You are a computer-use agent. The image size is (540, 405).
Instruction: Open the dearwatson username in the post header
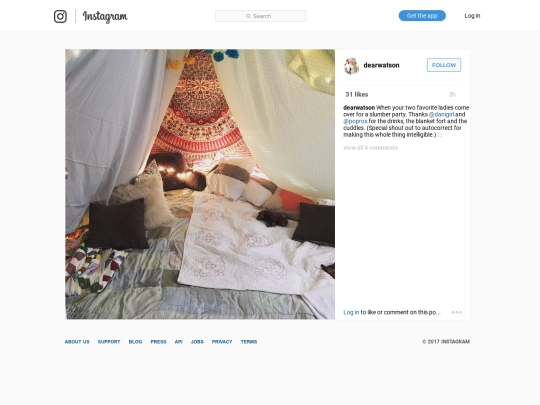click(381, 65)
